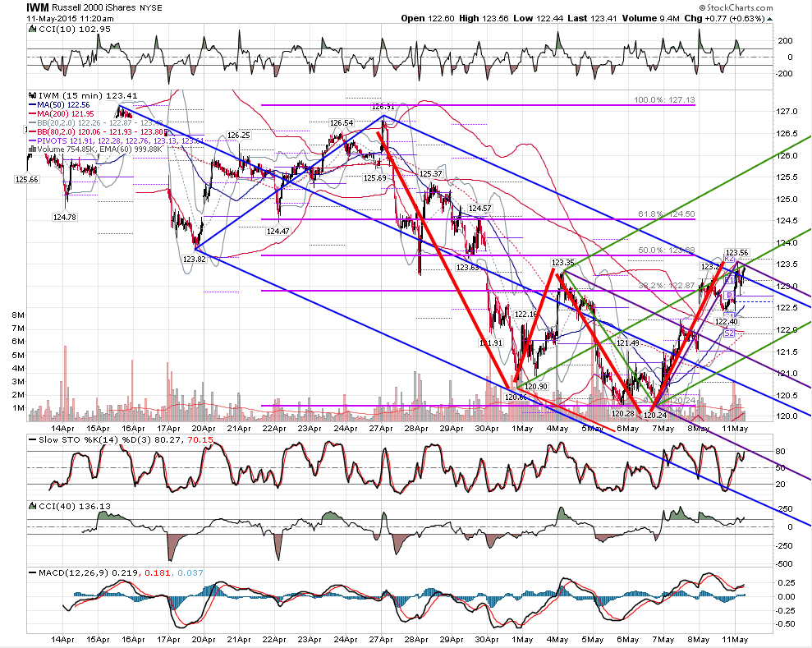The height and width of the screenshot is (648, 812).
Task: Click the "Last 123.41" header value
Action: click(592, 19)
